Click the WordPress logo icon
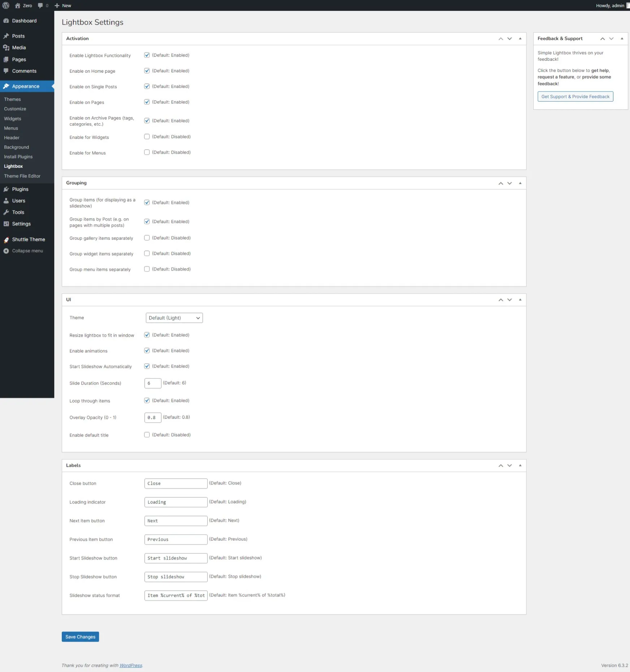Viewport: 630px width, 672px height. (x=6, y=5)
